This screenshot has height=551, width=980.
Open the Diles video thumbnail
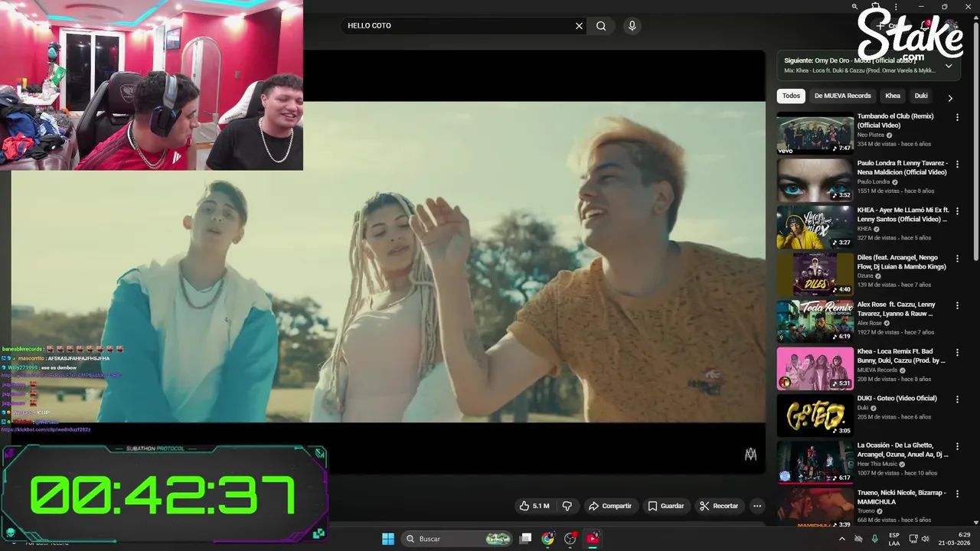click(815, 274)
